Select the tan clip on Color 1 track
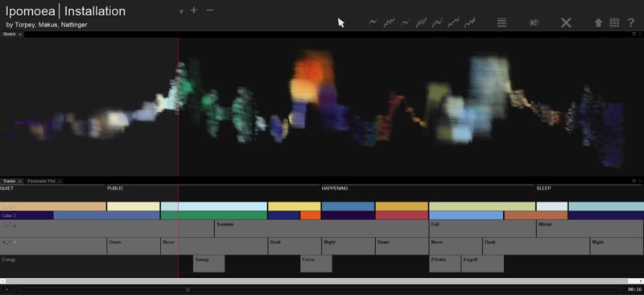This screenshot has width=644, height=295. [53, 206]
